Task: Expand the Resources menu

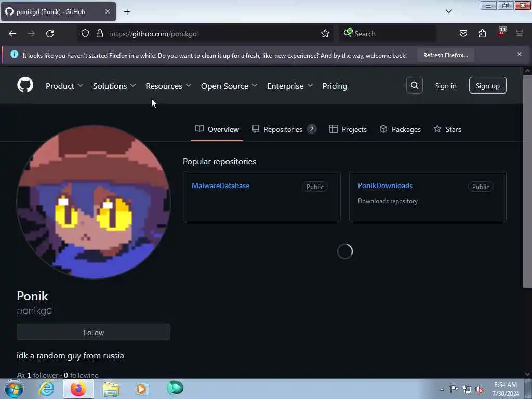Action: 168,86
